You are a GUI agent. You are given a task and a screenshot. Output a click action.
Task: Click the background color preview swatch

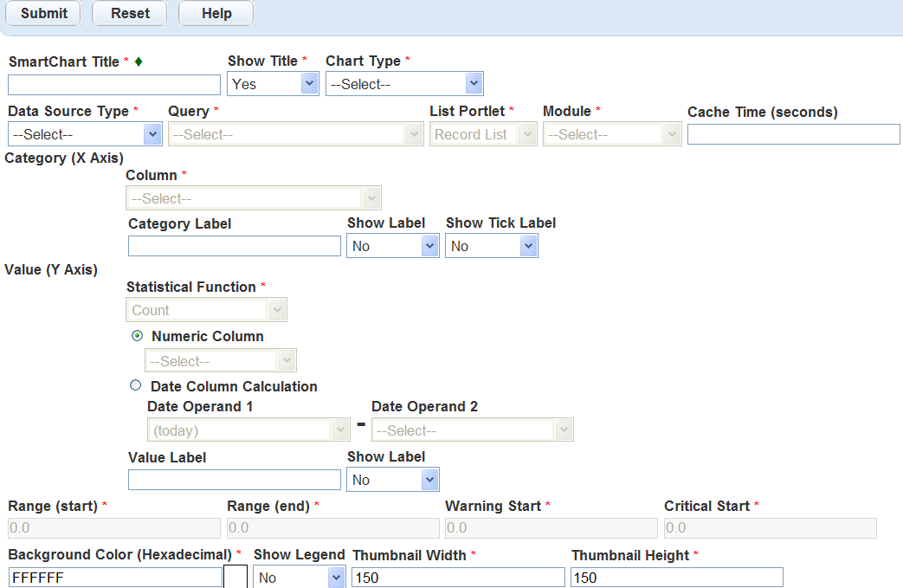[x=235, y=577]
